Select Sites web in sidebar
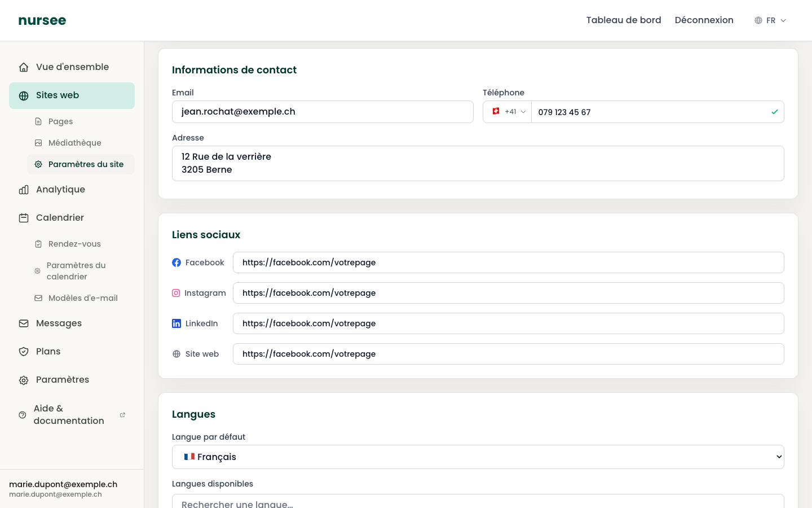The width and height of the screenshot is (812, 508). click(72, 95)
